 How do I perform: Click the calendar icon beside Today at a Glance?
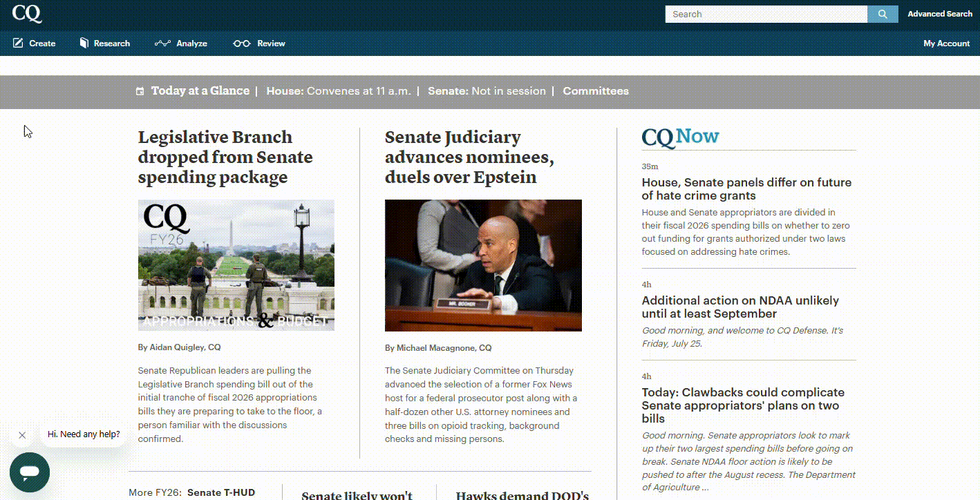pos(140,91)
